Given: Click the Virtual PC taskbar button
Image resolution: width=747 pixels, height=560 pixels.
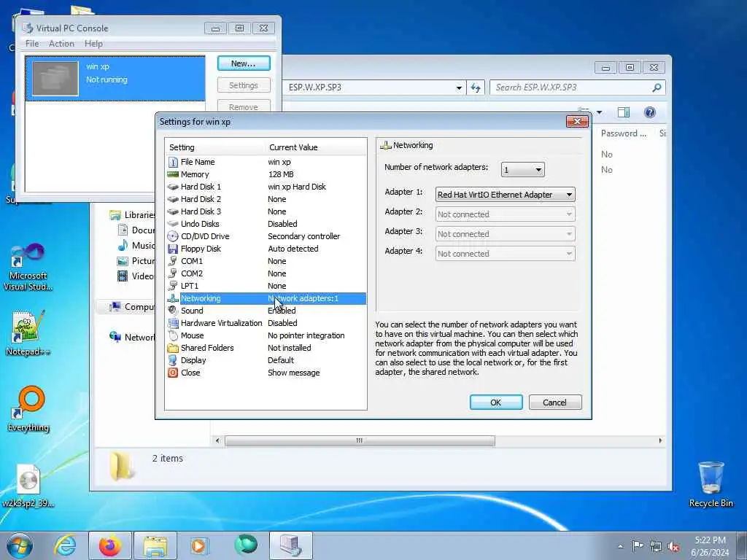Looking at the screenshot, I should coord(291,545).
